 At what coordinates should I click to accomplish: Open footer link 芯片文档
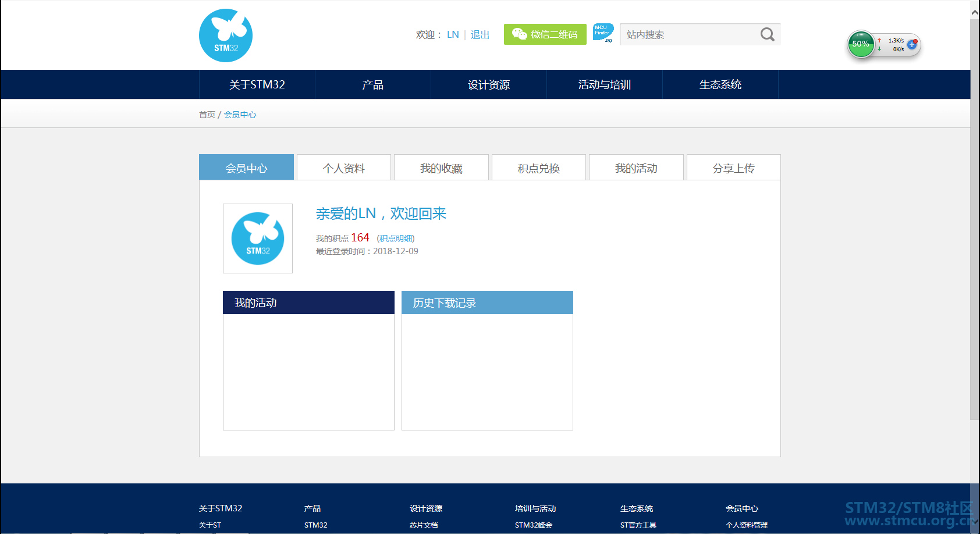coord(424,525)
